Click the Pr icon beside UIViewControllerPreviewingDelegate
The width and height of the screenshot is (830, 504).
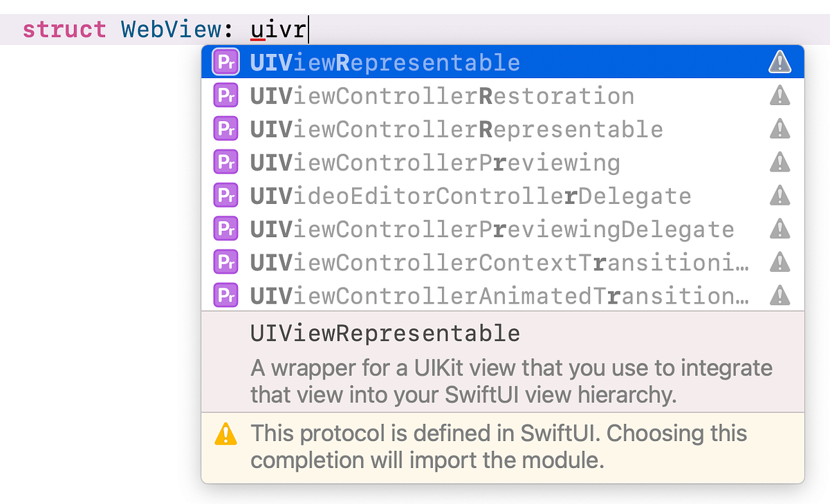225,228
